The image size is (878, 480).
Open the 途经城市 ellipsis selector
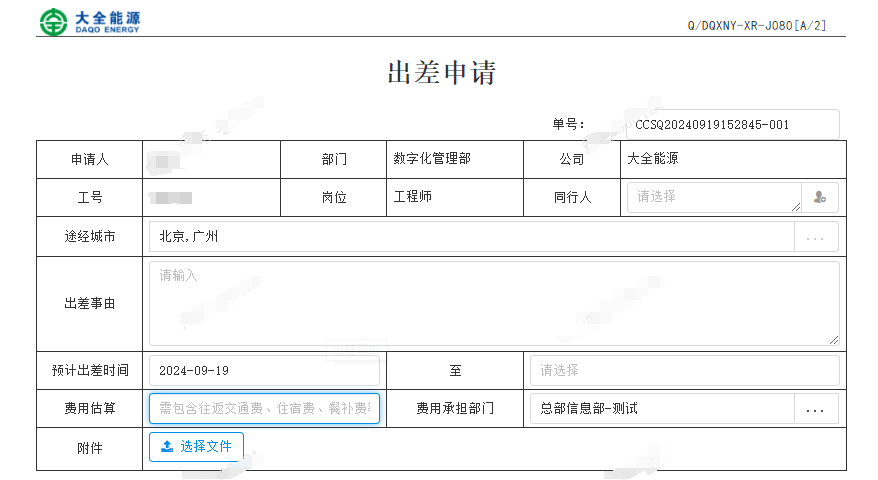tap(815, 237)
